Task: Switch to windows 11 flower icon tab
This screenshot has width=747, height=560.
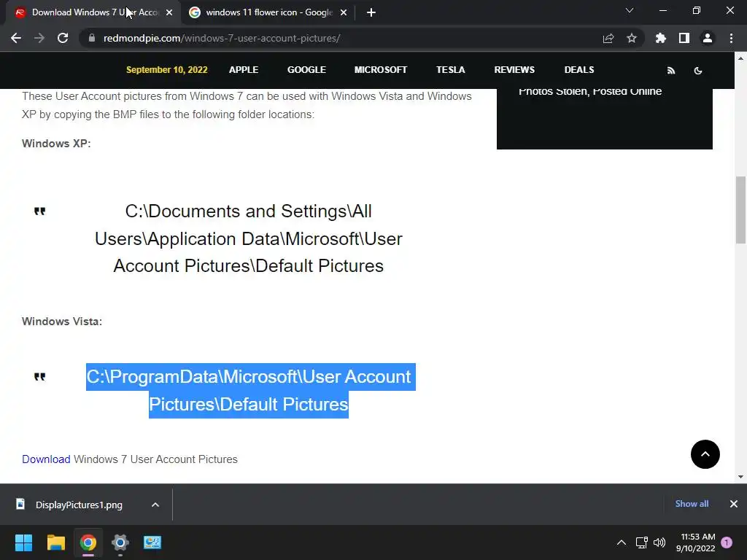Action: (x=268, y=12)
